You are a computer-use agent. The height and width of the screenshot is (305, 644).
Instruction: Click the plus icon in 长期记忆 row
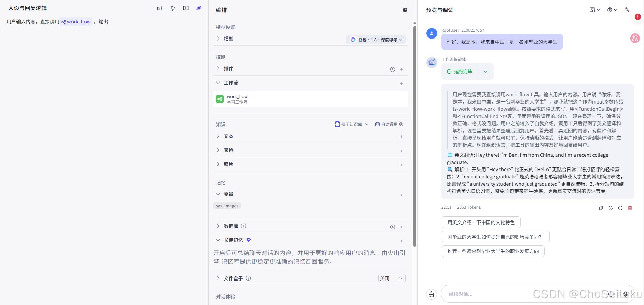tap(402, 241)
